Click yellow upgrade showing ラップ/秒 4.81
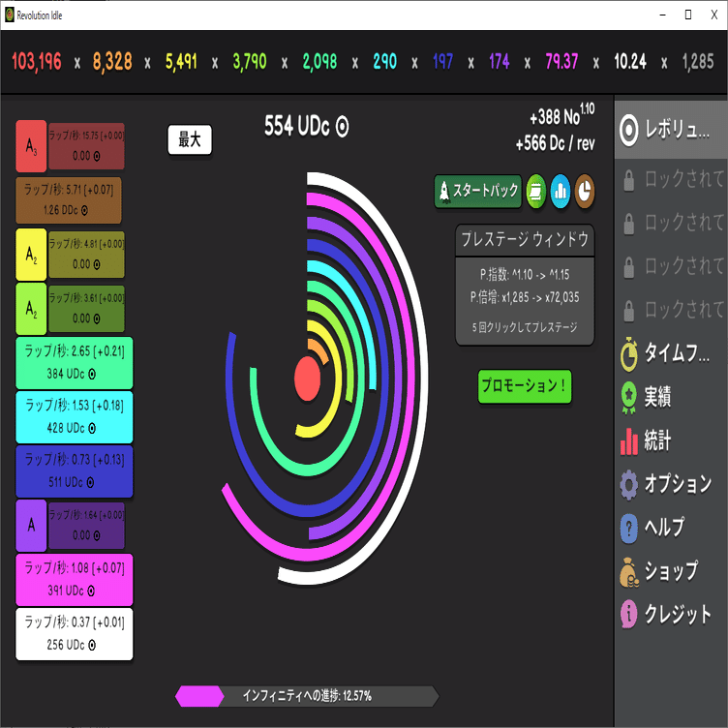The width and height of the screenshot is (728, 728). pyautogui.click(x=86, y=255)
